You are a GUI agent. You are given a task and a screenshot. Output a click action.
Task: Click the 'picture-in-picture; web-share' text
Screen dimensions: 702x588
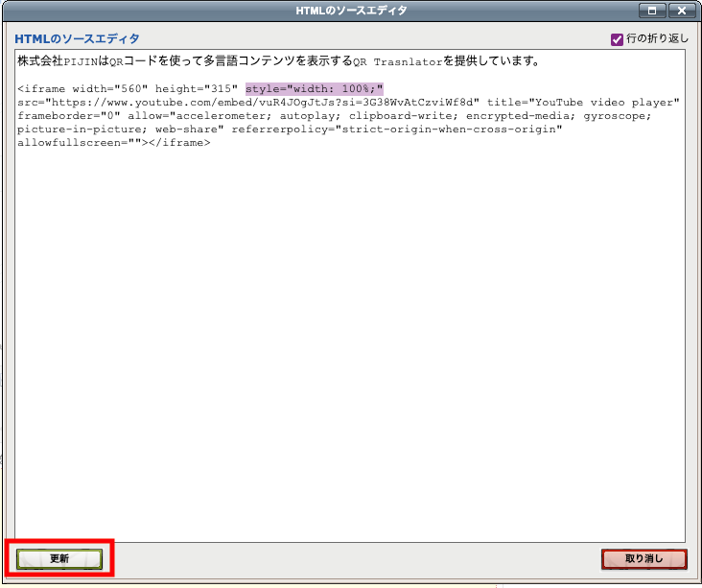(121, 129)
